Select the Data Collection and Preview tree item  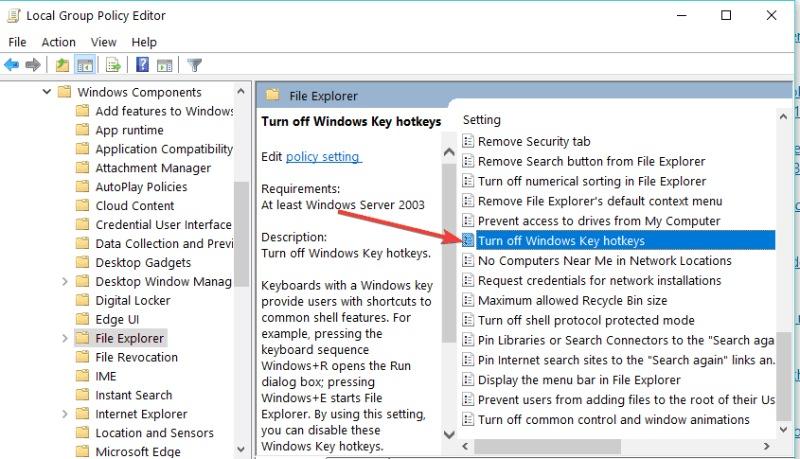(x=164, y=243)
